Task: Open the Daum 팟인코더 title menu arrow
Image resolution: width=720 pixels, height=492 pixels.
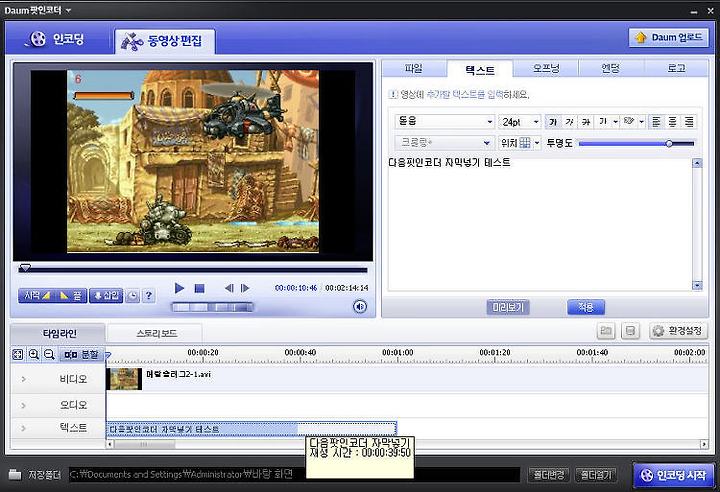Action: click(68, 10)
